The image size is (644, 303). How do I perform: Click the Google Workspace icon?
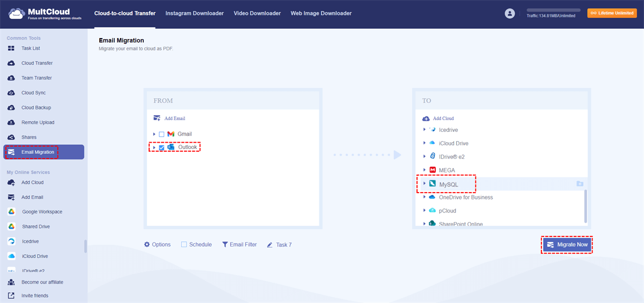click(11, 212)
